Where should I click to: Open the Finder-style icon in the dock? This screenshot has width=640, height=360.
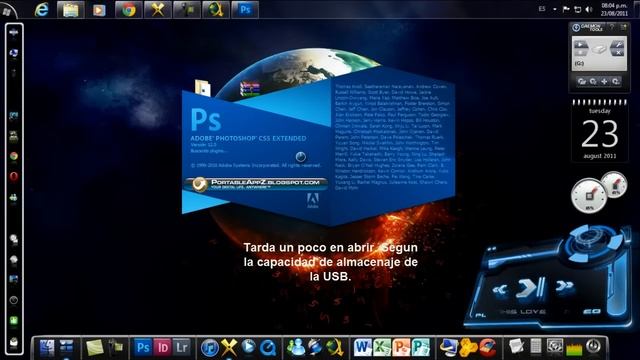point(47,348)
